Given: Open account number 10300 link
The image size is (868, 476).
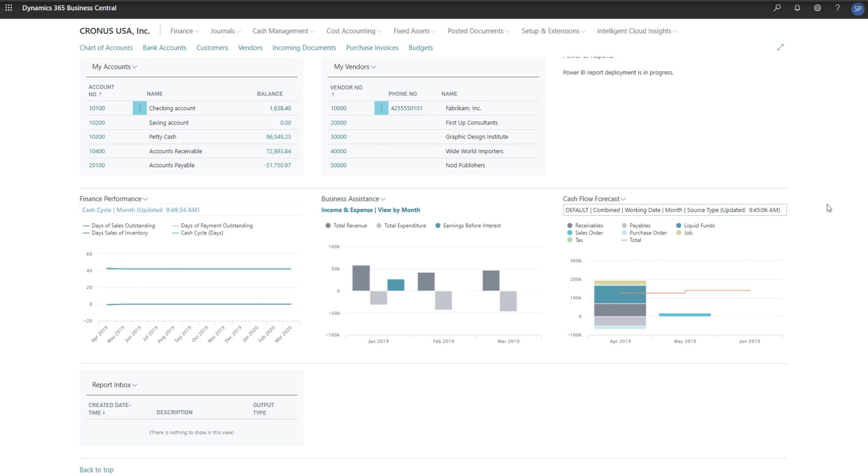Looking at the screenshot, I should 97,137.
